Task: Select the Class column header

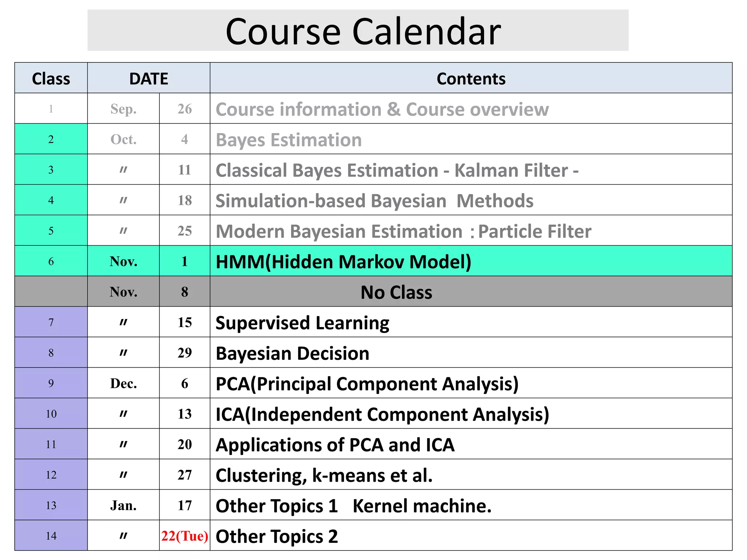Action: pos(51,78)
